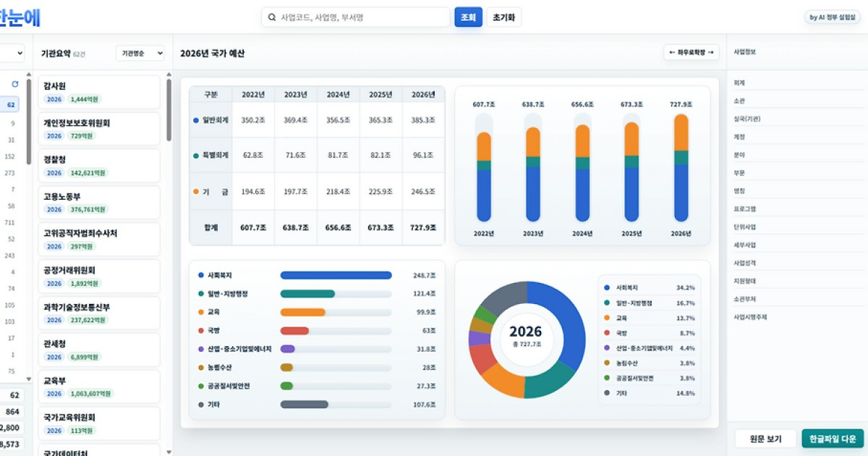Click the teal 특별회계 dot in the table
868x456 pixels.
196,156
